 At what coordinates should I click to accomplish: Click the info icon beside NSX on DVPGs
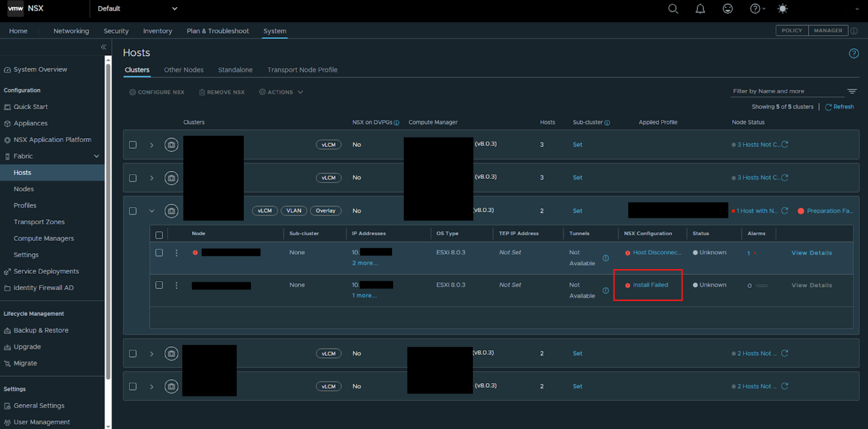point(397,123)
